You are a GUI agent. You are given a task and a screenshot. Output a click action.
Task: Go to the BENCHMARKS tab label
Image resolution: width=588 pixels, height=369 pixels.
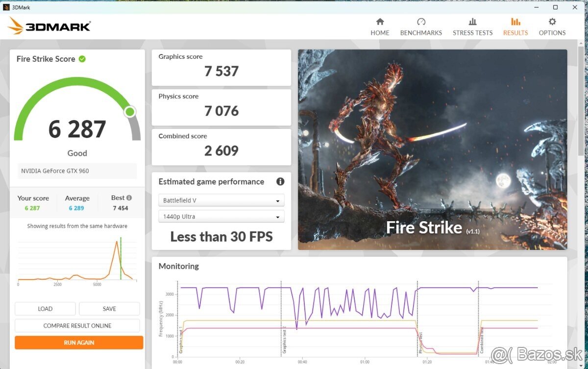click(x=421, y=33)
